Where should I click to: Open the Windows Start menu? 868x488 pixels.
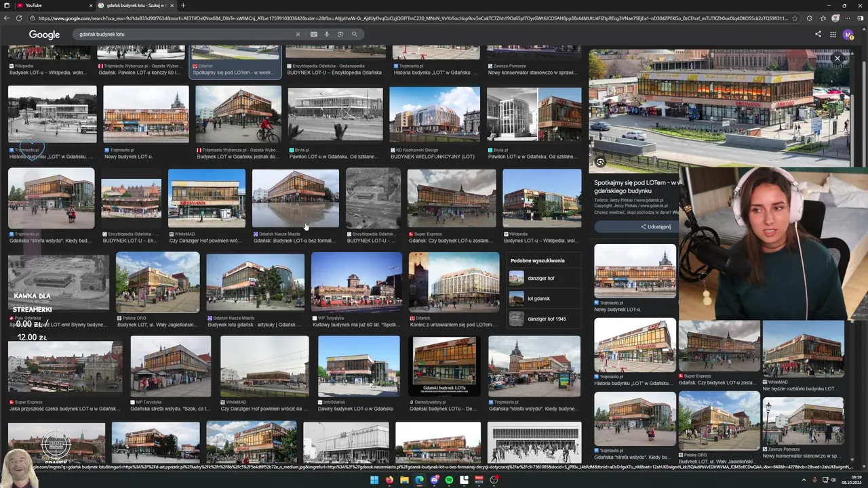pyautogui.click(x=374, y=480)
